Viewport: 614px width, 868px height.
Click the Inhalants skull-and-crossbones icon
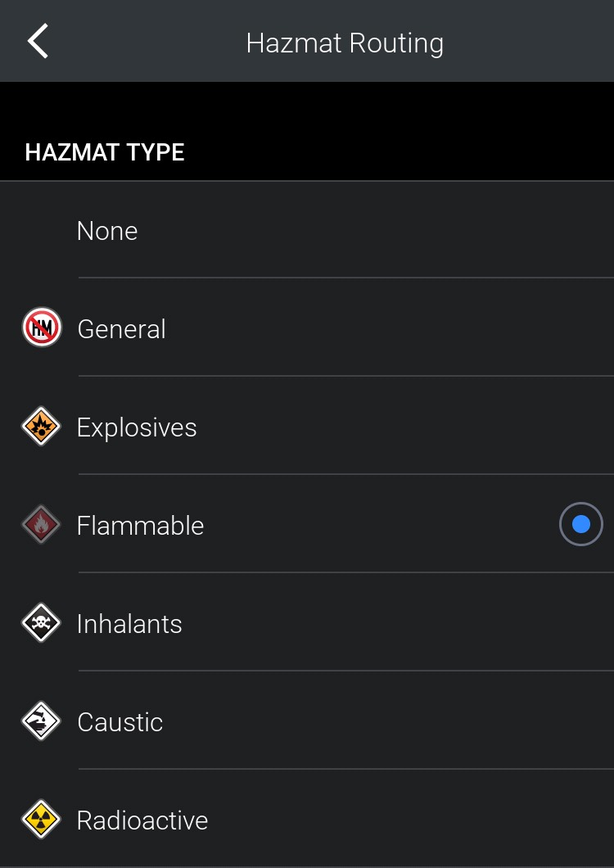point(41,623)
